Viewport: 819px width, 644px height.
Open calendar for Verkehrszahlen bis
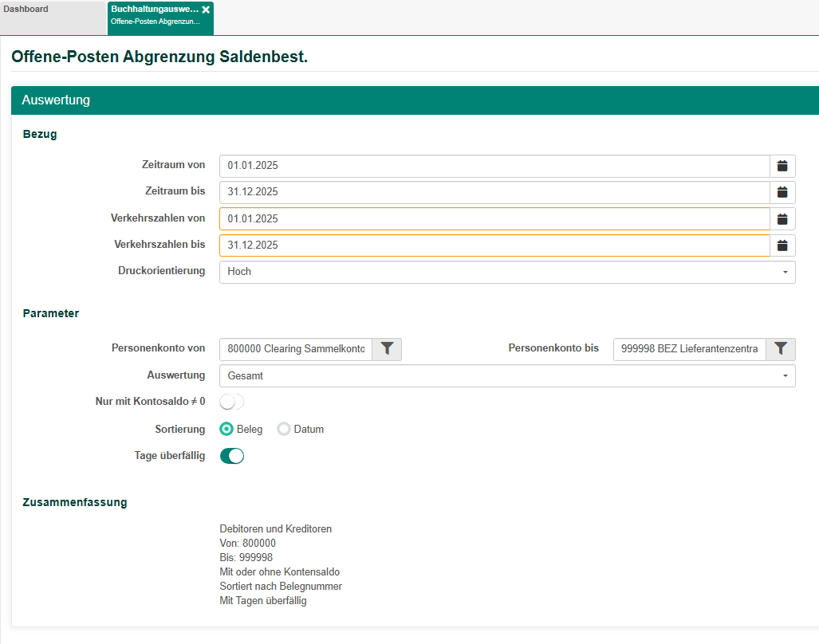coord(782,245)
